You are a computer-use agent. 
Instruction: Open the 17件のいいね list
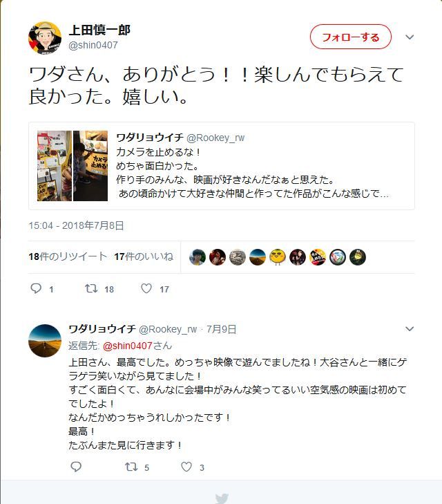pyautogui.click(x=144, y=256)
